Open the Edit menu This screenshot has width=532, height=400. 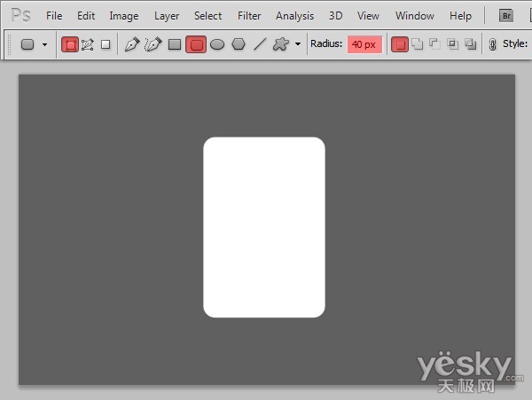(x=86, y=16)
